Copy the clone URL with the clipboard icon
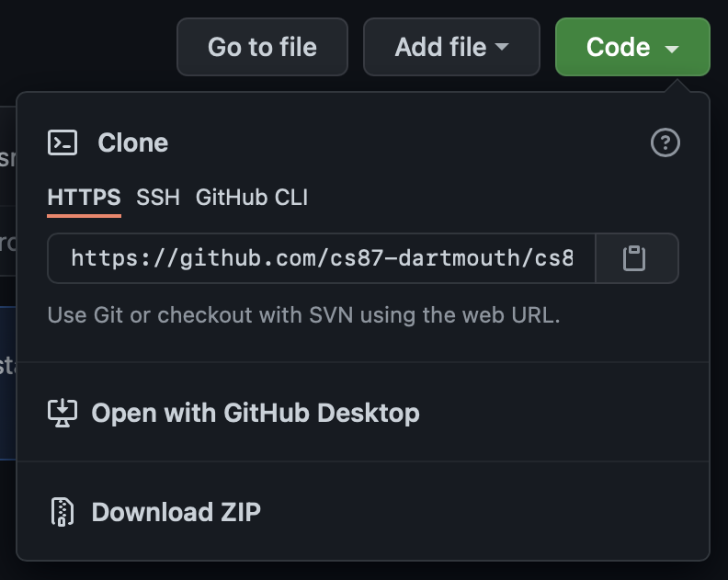 coord(636,258)
